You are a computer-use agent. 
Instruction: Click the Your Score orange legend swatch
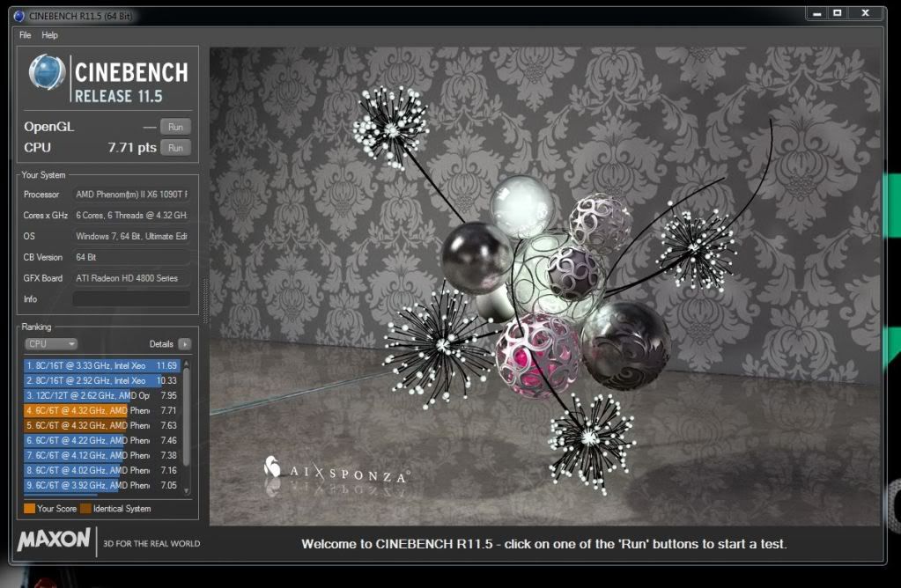[x=29, y=508]
